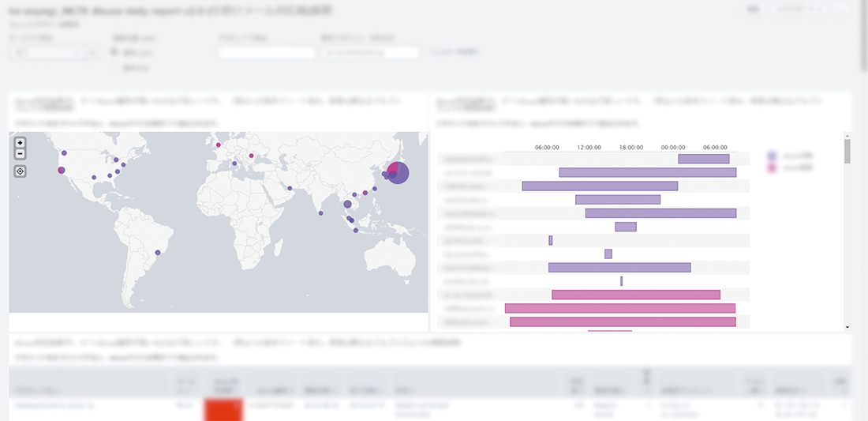Click the pink bubble on the US west coast
Screen dimensions: 868x421
62,170
